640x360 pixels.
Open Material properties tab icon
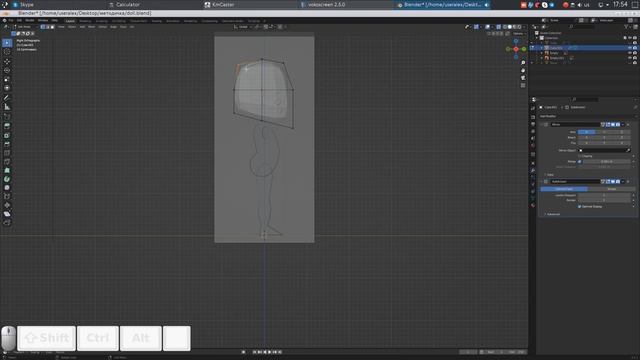pyautogui.click(x=533, y=205)
